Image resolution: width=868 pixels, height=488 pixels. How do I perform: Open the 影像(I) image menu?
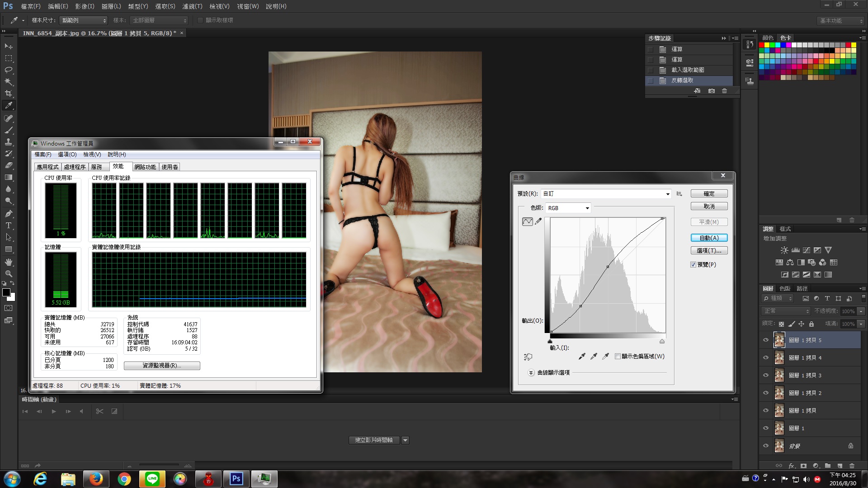pyautogui.click(x=85, y=6)
